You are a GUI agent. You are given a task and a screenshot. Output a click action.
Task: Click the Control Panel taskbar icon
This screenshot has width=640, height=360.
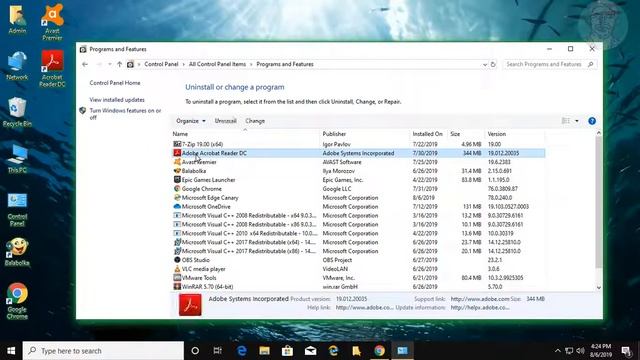[x=402, y=351]
